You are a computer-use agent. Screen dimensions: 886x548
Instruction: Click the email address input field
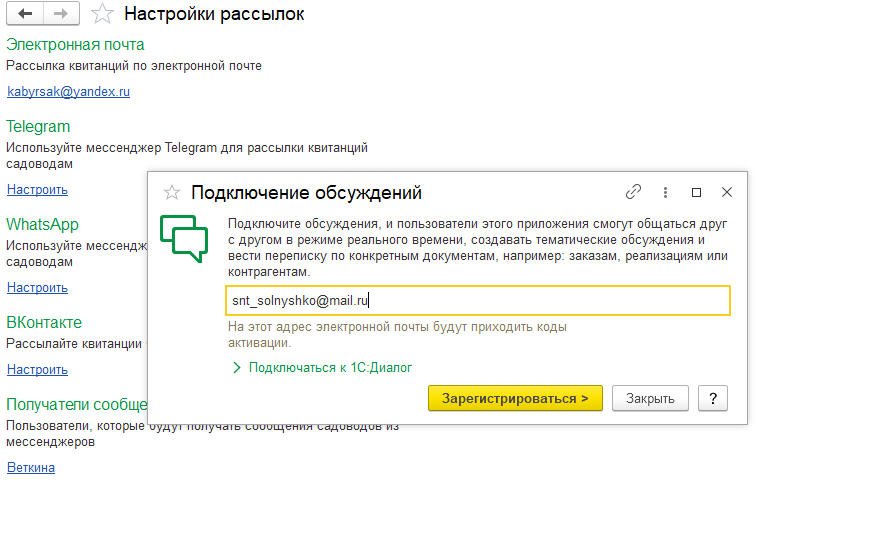(x=478, y=300)
